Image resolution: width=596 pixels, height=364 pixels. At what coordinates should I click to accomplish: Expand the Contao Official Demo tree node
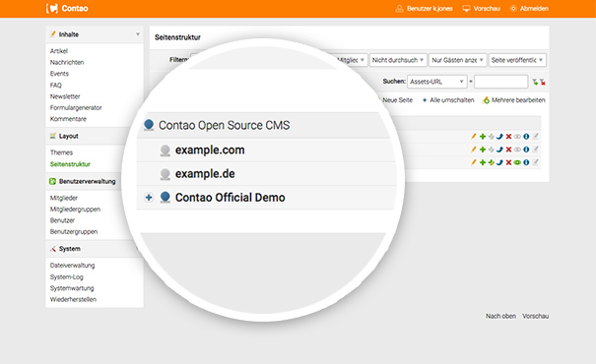(149, 198)
